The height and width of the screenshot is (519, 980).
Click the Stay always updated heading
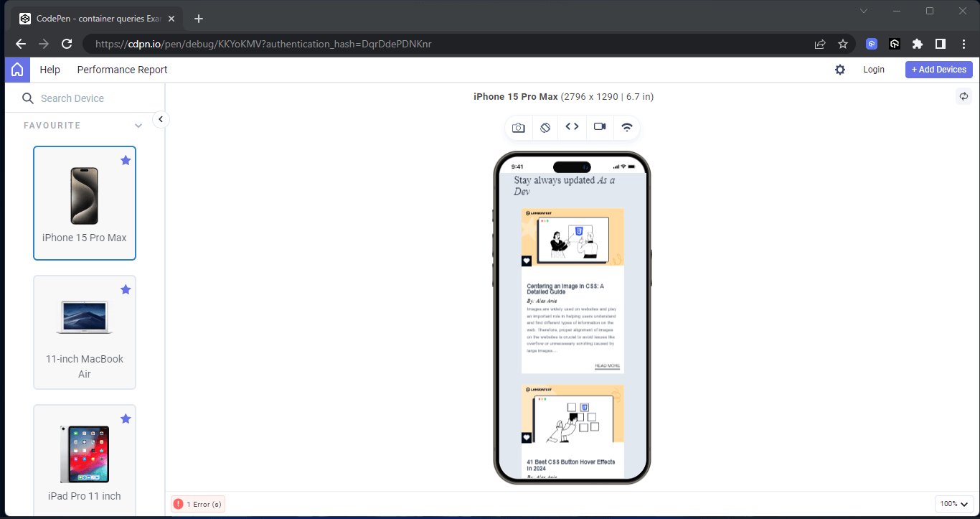tap(564, 186)
